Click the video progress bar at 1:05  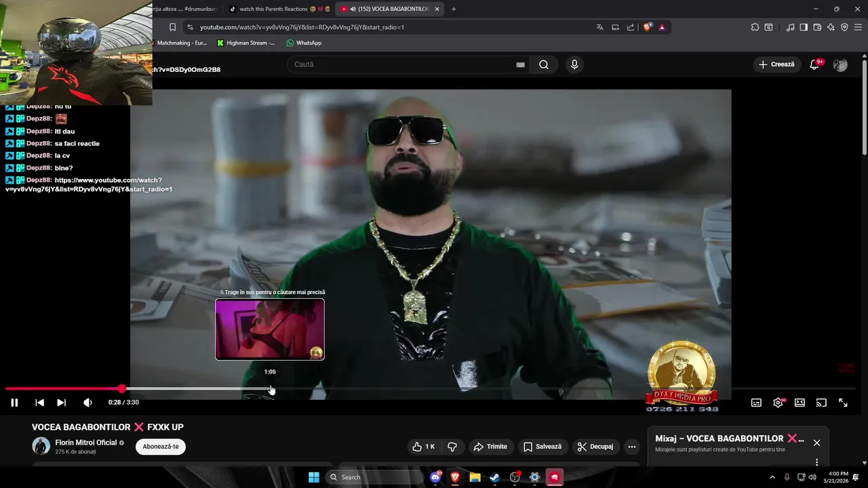tap(270, 389)
